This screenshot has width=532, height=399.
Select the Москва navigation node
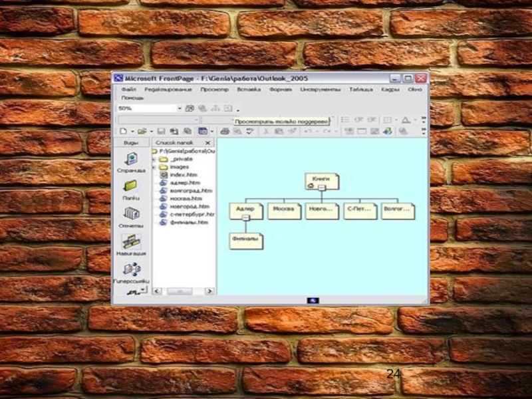pos(284,211)
